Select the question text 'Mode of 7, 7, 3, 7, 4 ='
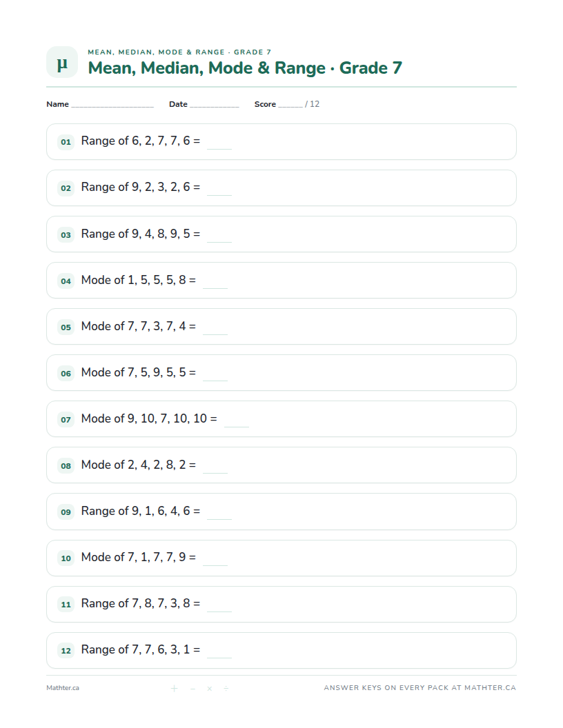 click(139, 326)
